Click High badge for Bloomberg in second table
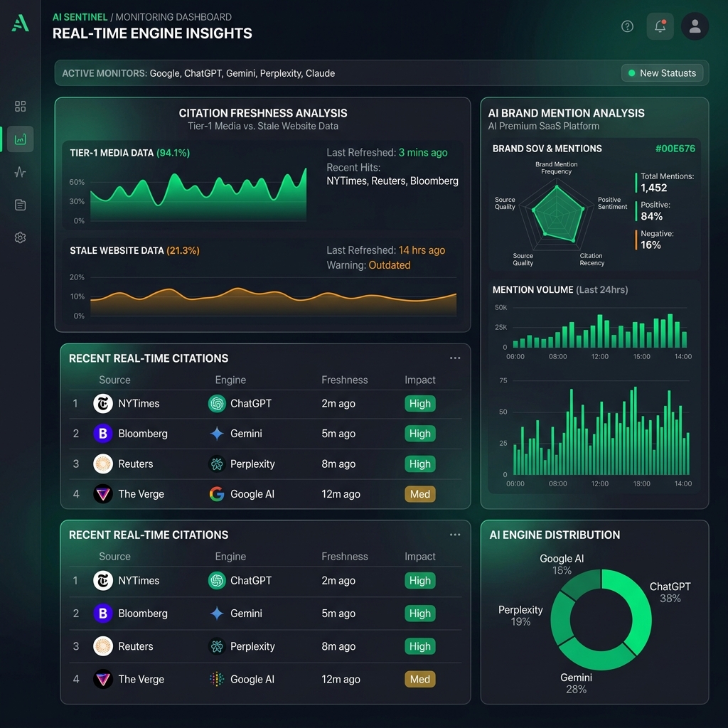The image size is (728, 728). [419, 614]
